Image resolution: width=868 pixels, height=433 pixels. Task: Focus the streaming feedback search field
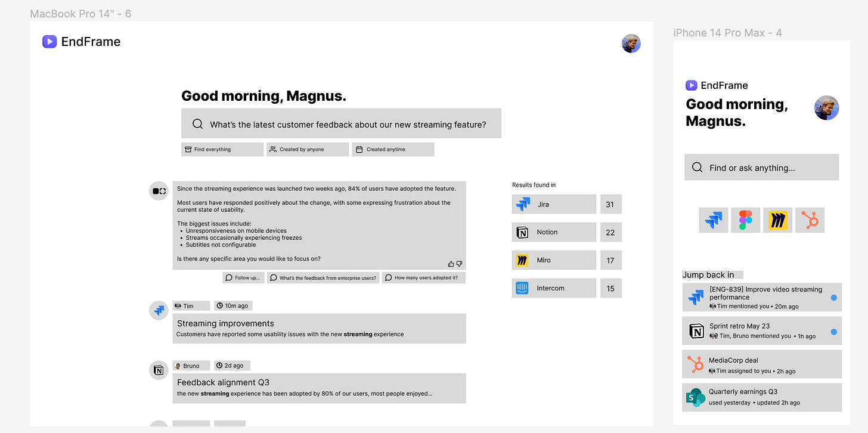341,123
